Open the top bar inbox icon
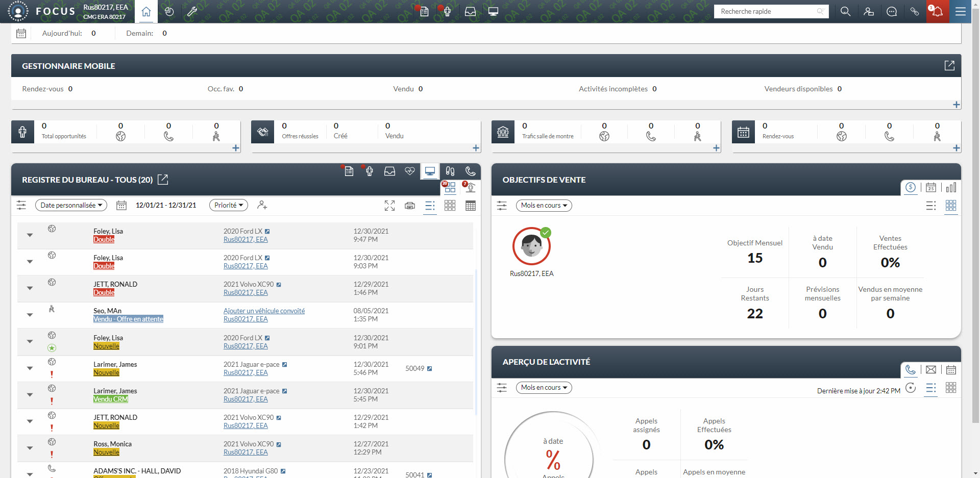This screenshot has width=980, height=478. [470, 11]
